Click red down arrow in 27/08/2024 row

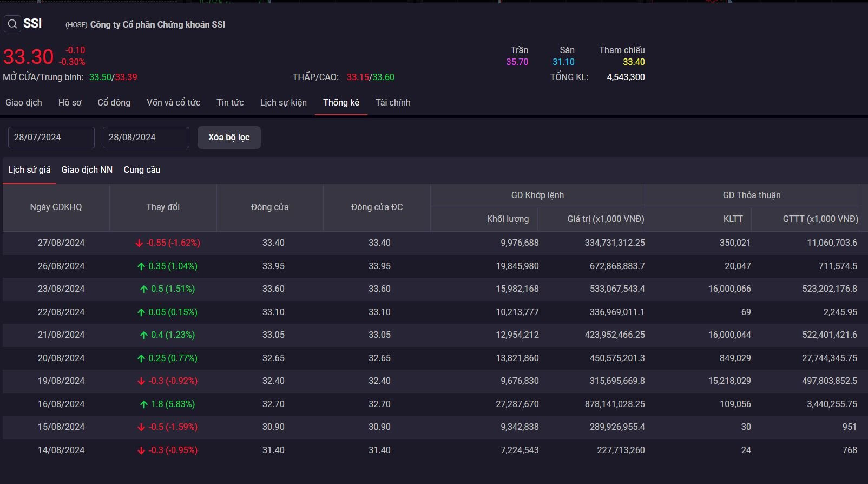(139, 243)
